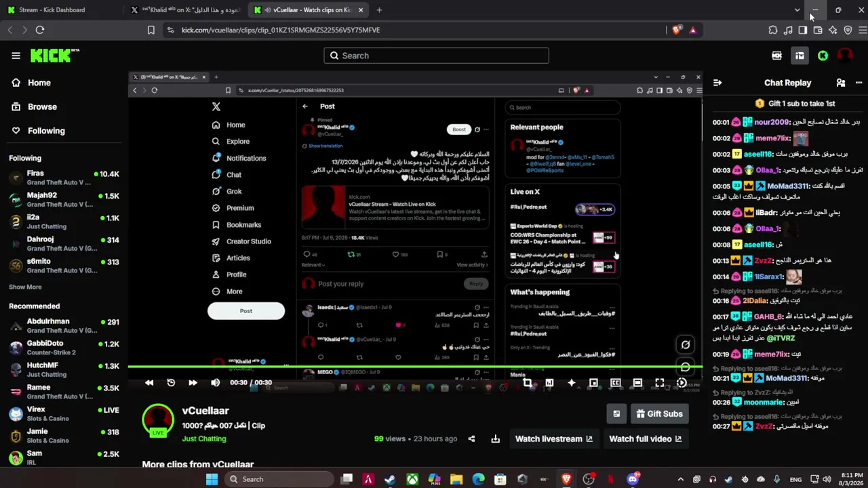Open the Firas channel in Following

64,178
